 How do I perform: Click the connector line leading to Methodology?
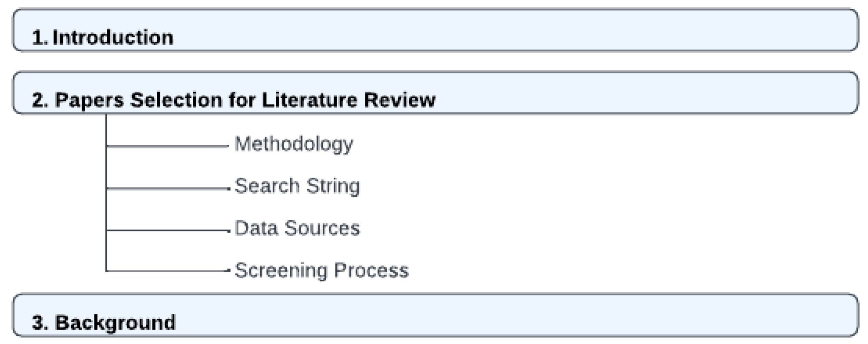[x=167, y=146]
